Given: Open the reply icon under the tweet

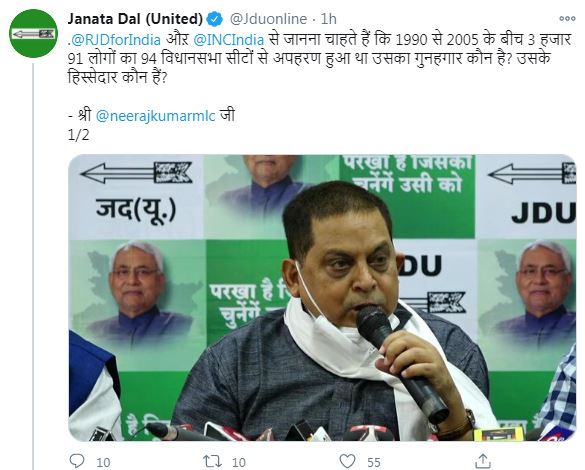Looking at the screenshot, I should 77,461.
